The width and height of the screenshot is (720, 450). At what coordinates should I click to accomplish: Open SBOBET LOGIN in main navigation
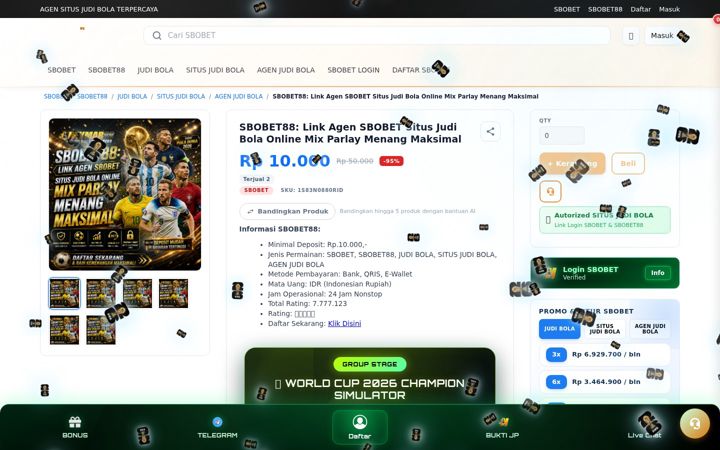[x=354, y=70]
